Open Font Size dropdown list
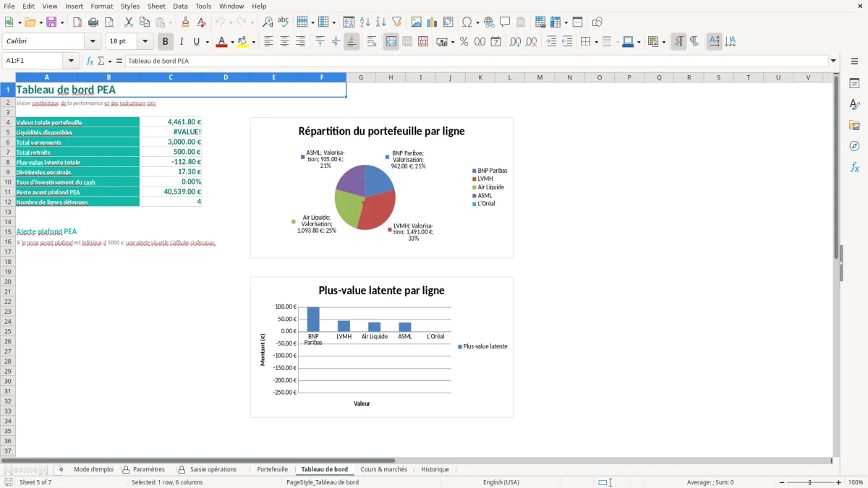 coord(145,42)
